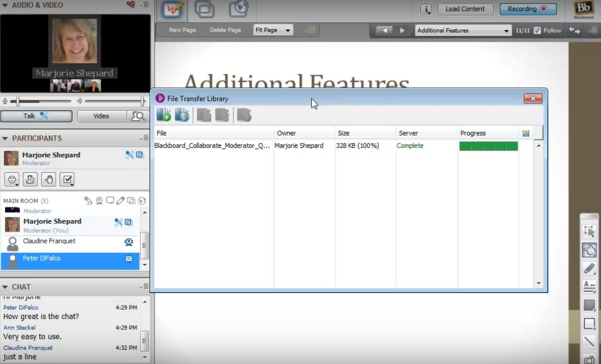Toggle the Talk microphone button
Screen dimensions: 601x364
point(36,116)
